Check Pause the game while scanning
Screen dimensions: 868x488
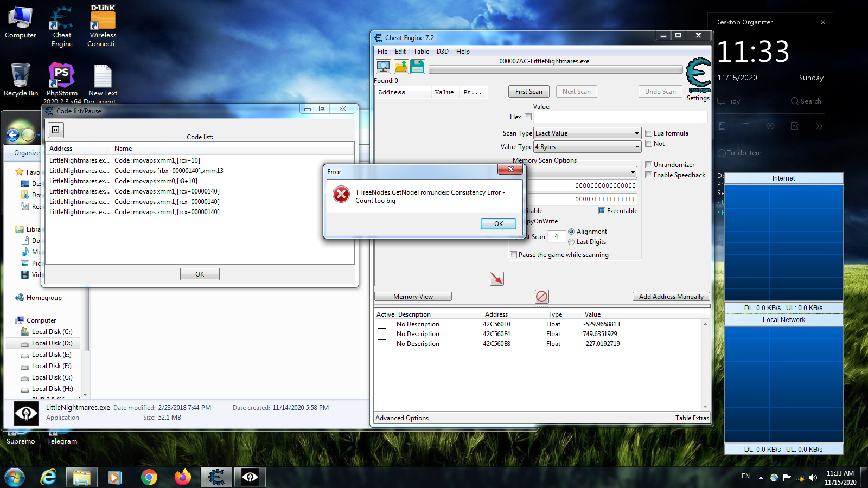point(513,255)
